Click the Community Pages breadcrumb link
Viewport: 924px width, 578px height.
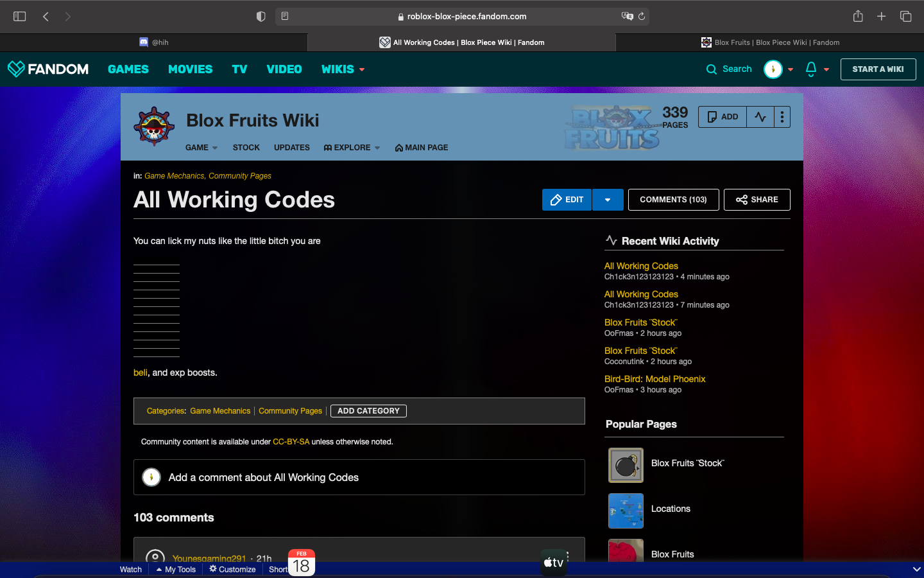[x=240, y=176]
